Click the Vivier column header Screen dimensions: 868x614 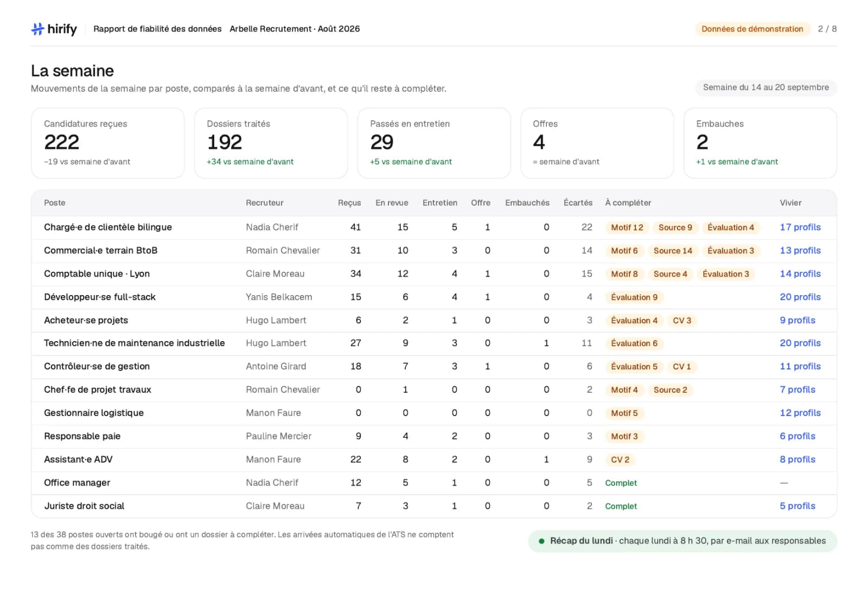tap(790, 203)
